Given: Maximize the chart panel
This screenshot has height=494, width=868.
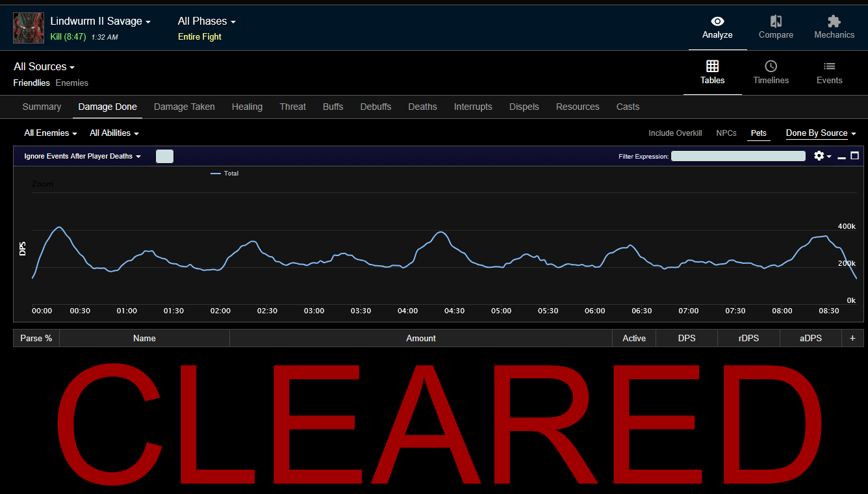Looking at the screenshot, I should pos(854,156).
